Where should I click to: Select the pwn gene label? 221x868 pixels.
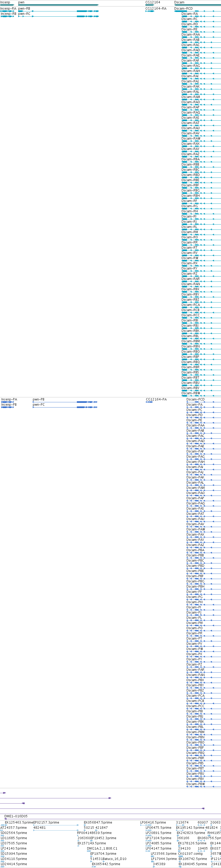[x=21, y=2]
